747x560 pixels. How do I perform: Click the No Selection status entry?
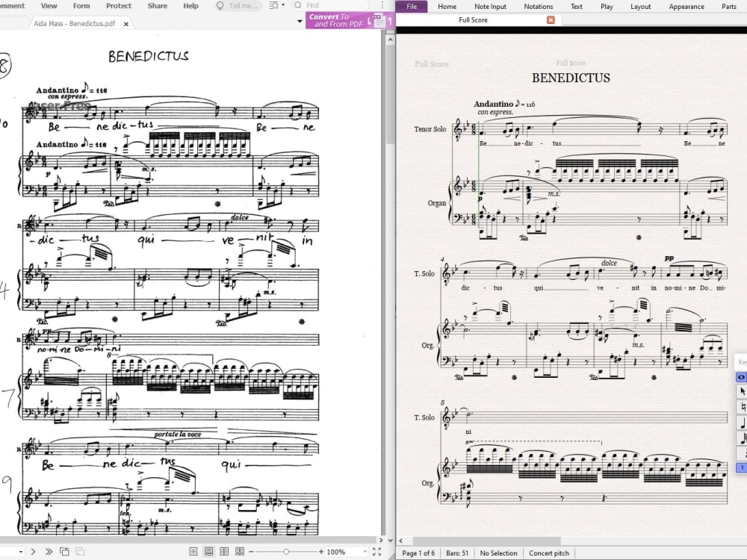point(498,553)
